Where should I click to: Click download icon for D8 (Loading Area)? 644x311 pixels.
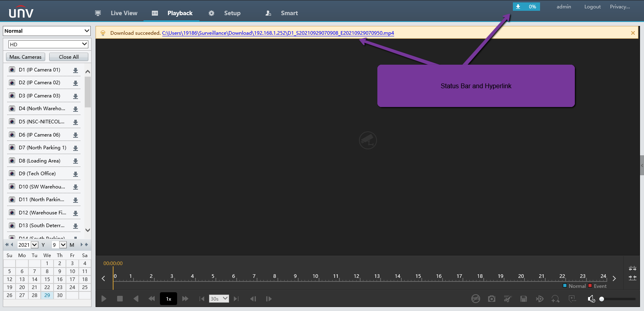tap(76, 161)
